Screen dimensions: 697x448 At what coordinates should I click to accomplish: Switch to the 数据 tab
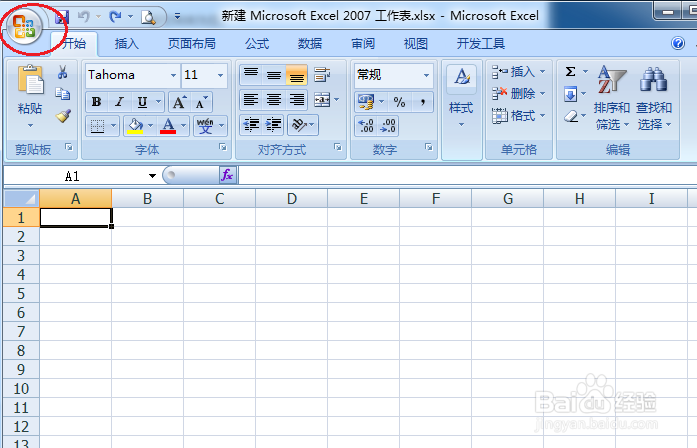pos(310,44)
